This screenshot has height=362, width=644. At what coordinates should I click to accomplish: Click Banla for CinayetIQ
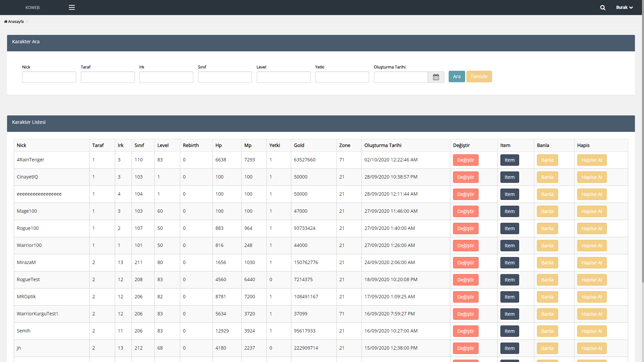pos(547,177)
